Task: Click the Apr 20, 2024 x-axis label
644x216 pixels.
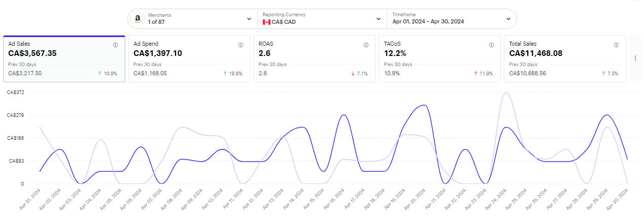Action: (x=415, y=200)
